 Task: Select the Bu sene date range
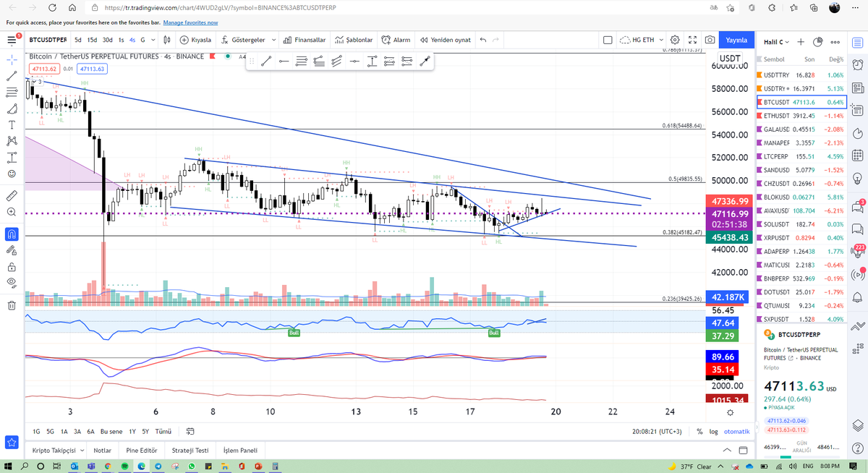coord(112,431)
